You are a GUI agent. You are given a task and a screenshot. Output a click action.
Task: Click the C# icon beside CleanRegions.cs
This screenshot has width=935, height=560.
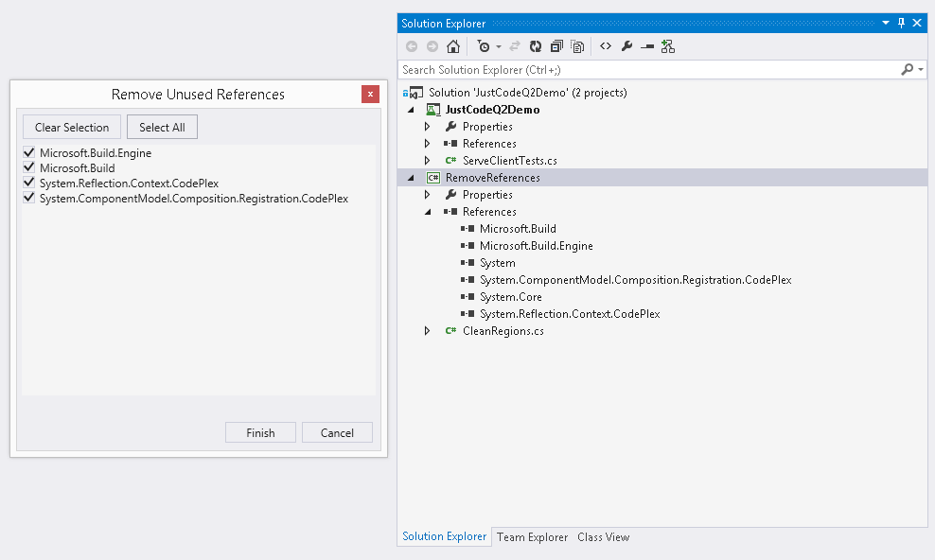(x=450, y=331)
